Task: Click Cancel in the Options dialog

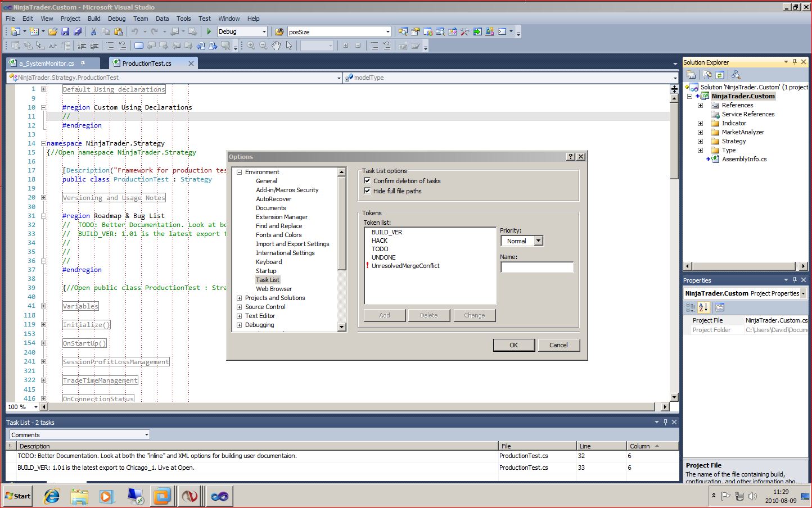Action: pyautogui.click(x=558, y=345)
